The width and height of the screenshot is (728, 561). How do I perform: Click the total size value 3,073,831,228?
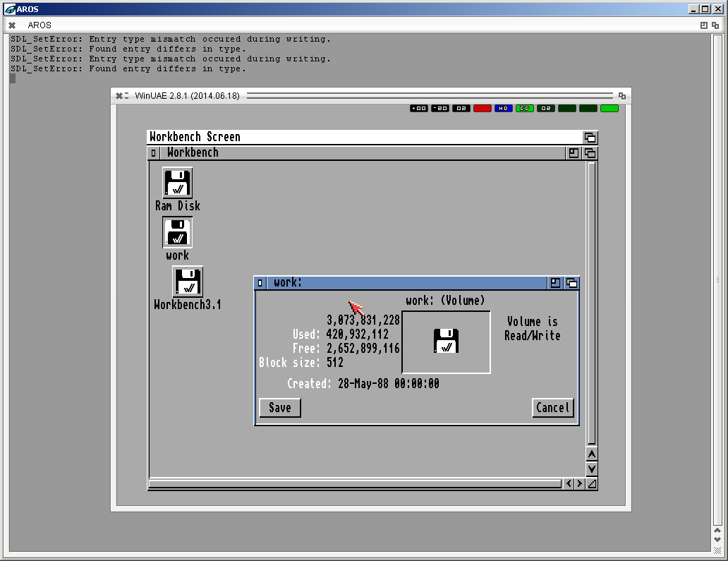(363, 320)
